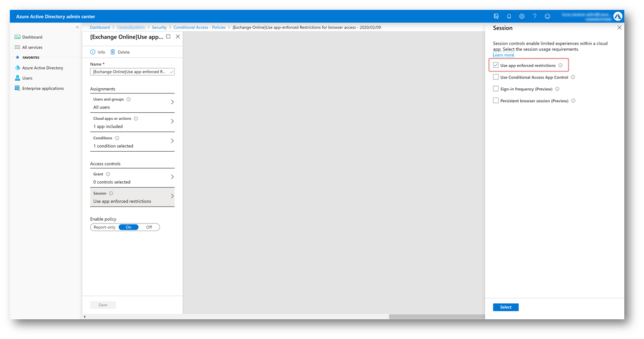This screenshot has width=644, height=339.
Task: Open Users in the sidebar
Action: pyautogui.click(x=27, y=78)
